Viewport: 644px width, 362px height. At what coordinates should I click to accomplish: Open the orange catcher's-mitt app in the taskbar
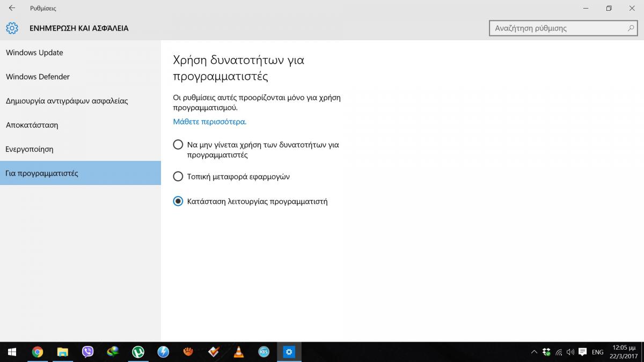tap(188, 352)
